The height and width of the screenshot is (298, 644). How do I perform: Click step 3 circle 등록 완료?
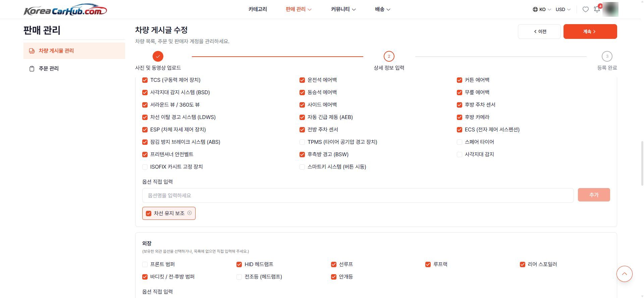coord(607,56)
